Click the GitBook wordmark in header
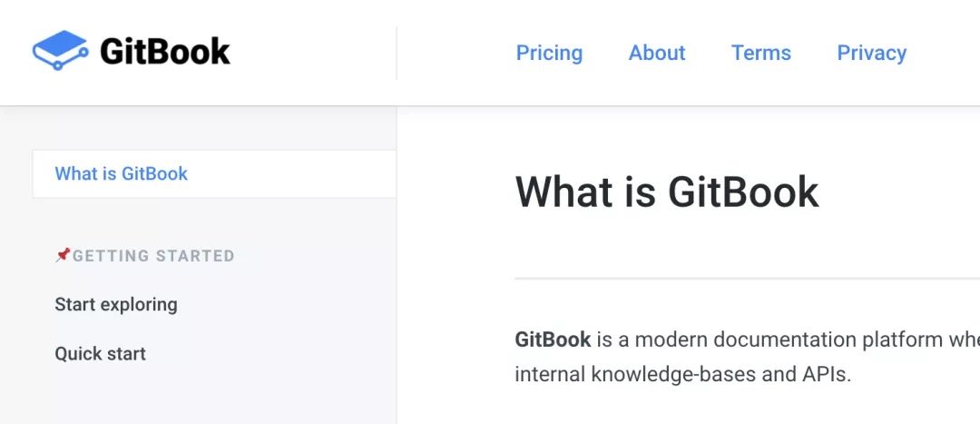 [165, 51]
